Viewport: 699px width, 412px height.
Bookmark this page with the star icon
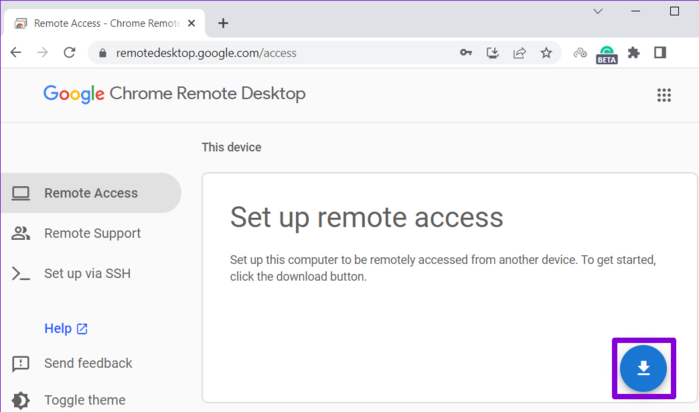click(x=546, y=53)
